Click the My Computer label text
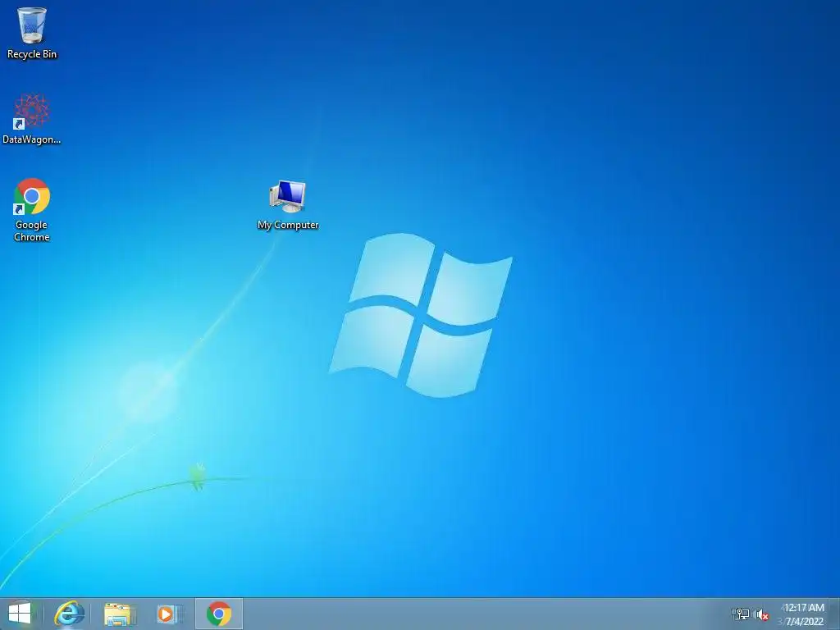 [288, 225]
